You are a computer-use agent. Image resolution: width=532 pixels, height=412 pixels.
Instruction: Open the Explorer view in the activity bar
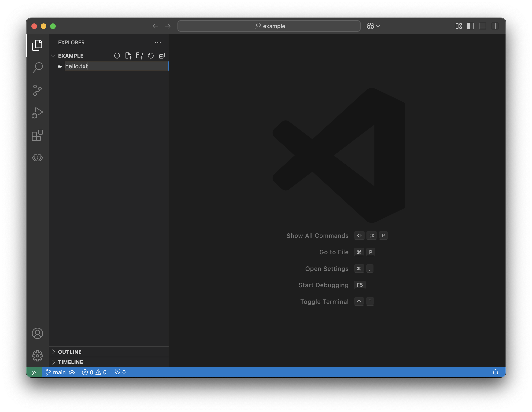[x=37, y=45]
